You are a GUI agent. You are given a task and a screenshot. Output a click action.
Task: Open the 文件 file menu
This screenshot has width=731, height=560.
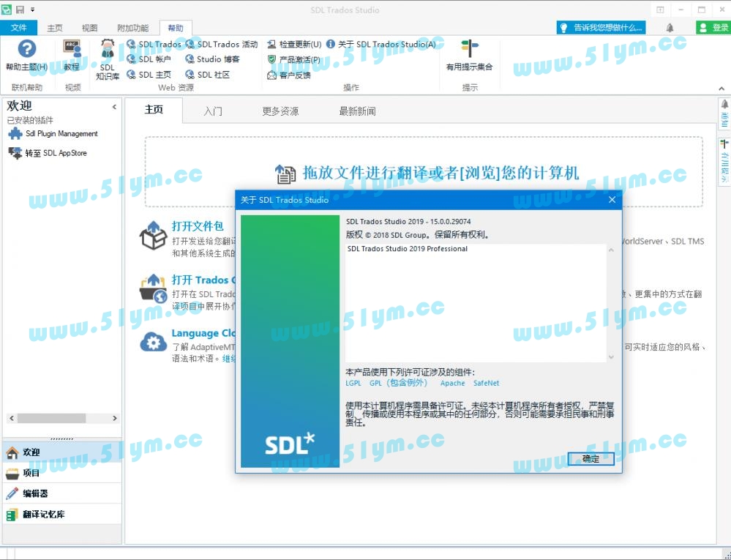(x=18, y=28)
